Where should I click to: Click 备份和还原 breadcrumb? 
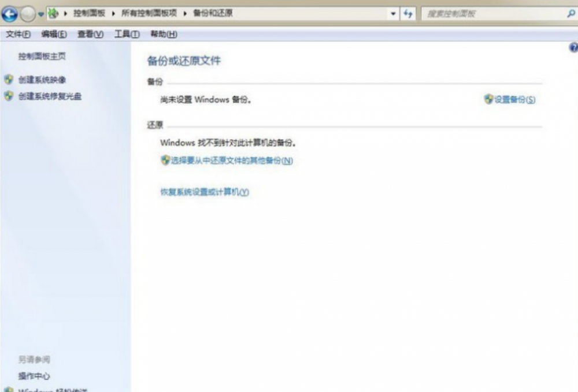213,13
